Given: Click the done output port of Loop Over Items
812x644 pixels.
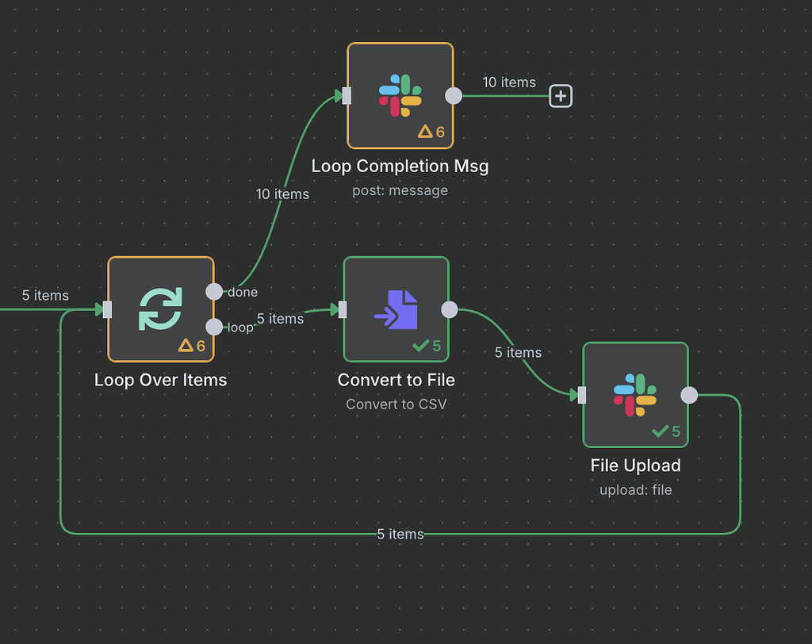Looking at the screenshot, I should tap(214, 291).
